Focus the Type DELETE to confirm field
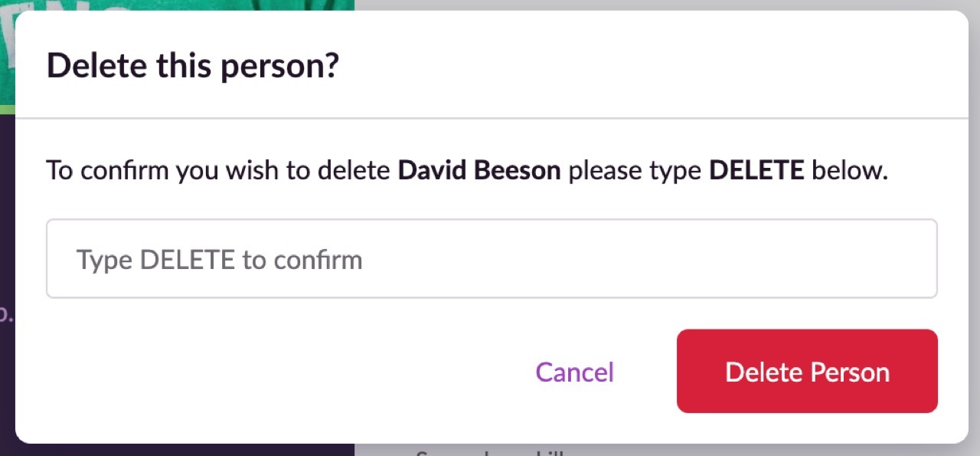This screenshot has width=980, height=456. tap(492, 259)
